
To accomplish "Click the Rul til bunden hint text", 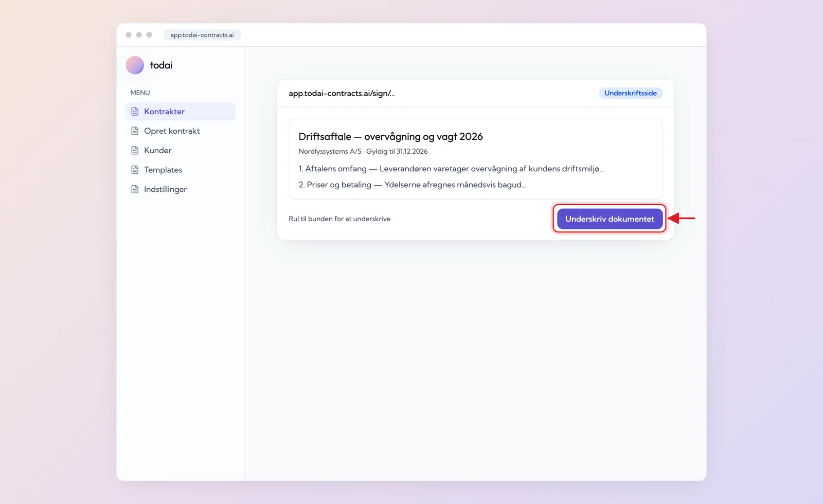I will 339,219.
